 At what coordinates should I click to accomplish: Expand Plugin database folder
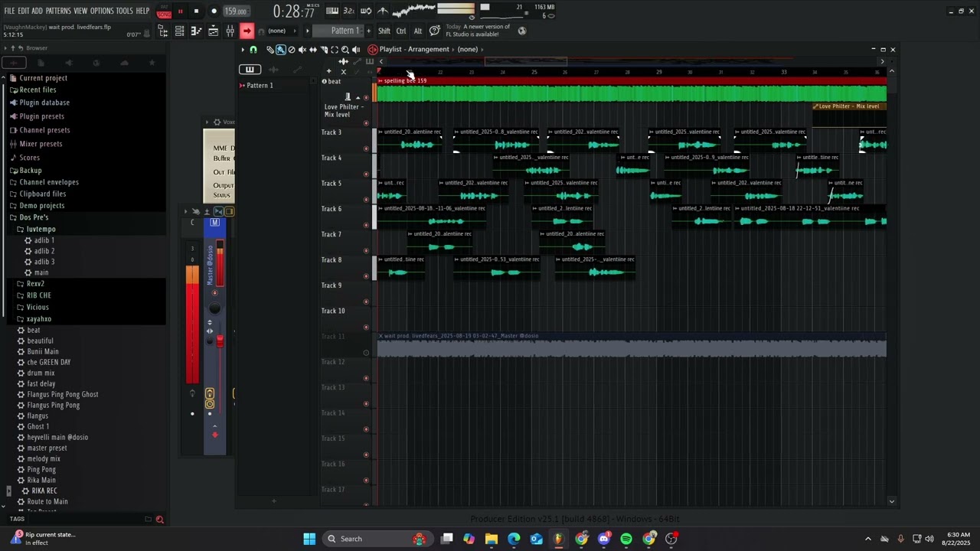pos(44,103)
